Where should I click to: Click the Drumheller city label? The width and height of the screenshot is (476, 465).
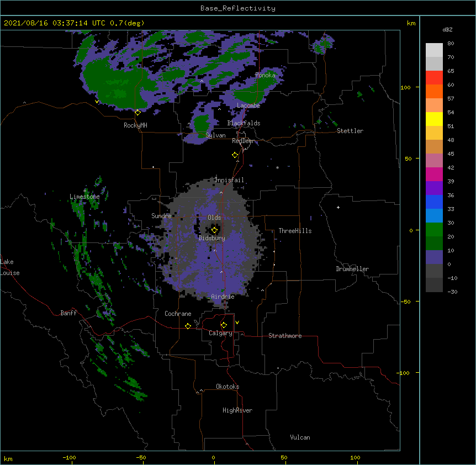click(352, 269)
